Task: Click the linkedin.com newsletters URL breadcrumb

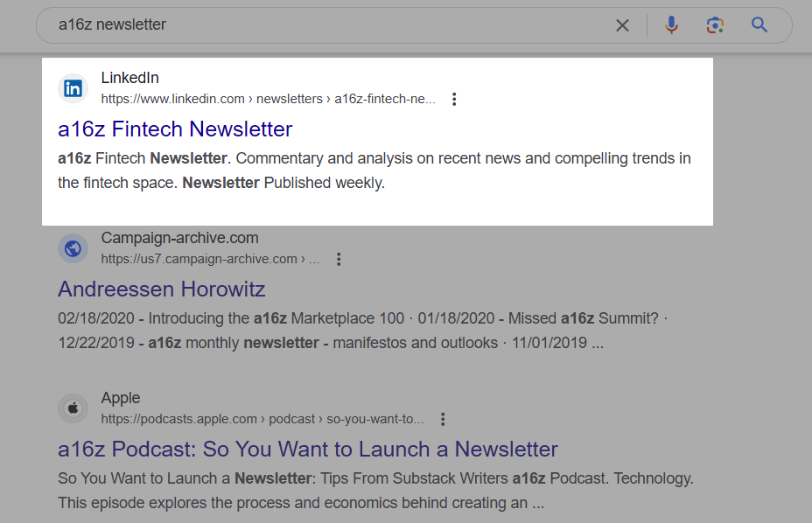Action: tap(269, 99)
